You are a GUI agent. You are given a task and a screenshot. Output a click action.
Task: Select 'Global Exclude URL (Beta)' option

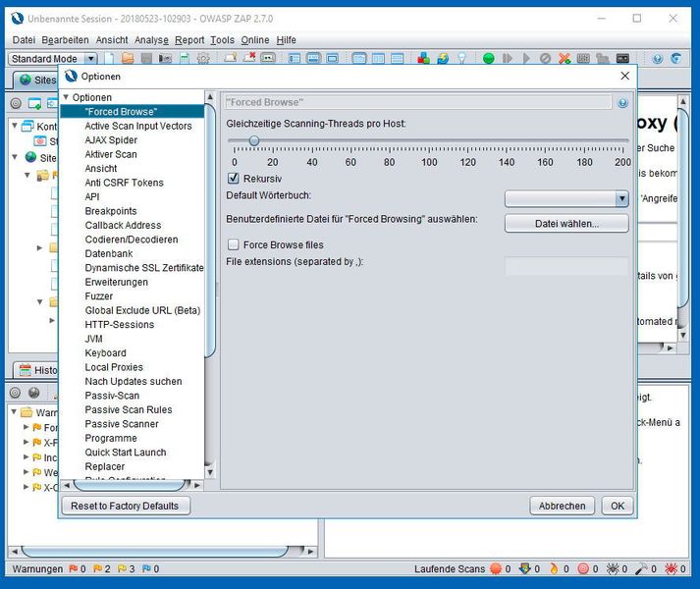pyautogui.click(x=142, y=310)
